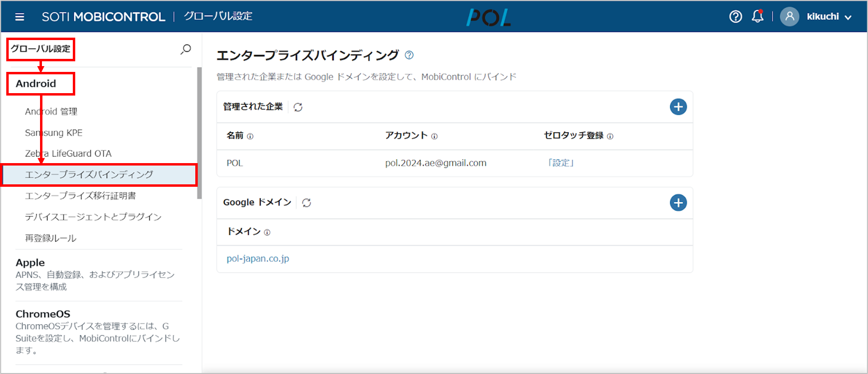Expand the kikuchi account dropdown
The image size is (868, 374).
829,16
